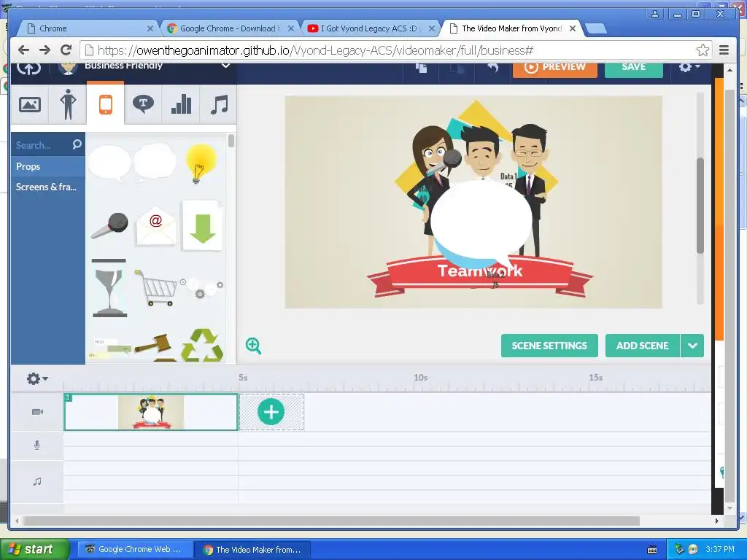Add the email envelope prop
Image resolution: width=747 pixels, height=560 pixels.
(x=156, y=227)
